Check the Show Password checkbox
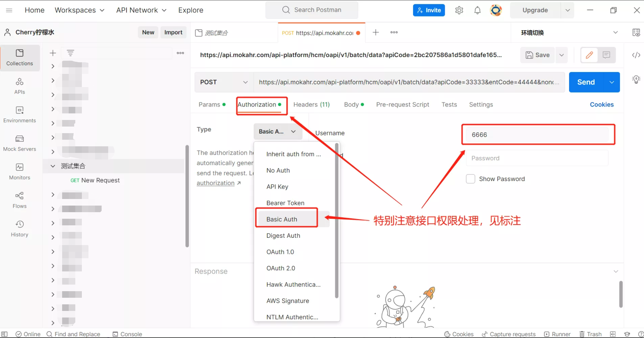This screenshot has height=338, width=644. 470,179
